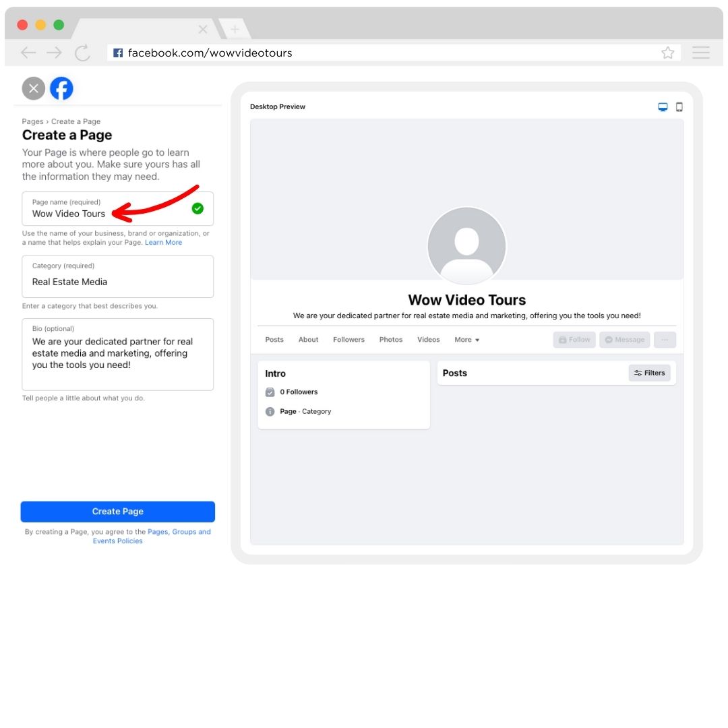This screenshot has height=728, width=728.
Task: Click the disabled Follow button
Action: [574, 340]
